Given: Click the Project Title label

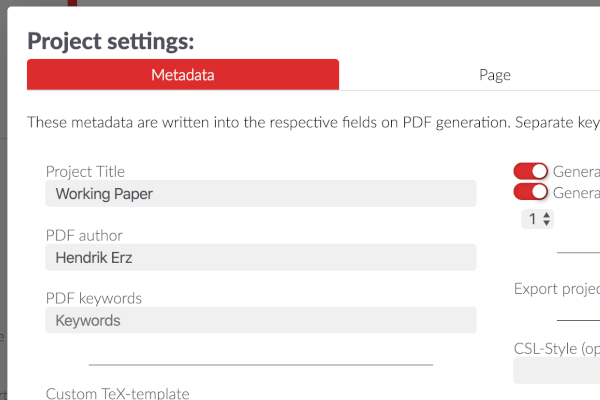Looking at the screenshot, I should tap(85, 171).
